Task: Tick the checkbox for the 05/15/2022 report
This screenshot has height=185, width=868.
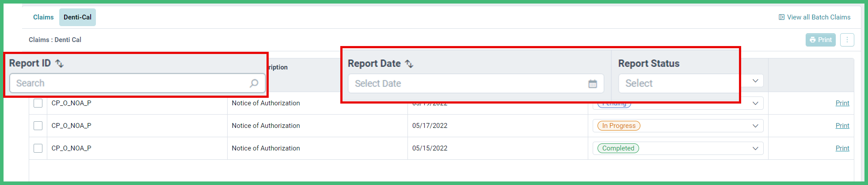Action: click(38, 148)
